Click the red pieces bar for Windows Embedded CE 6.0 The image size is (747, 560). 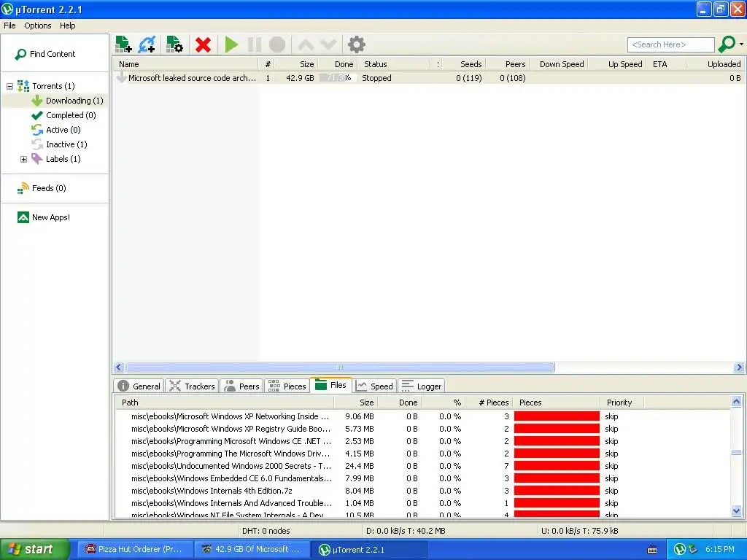[557, 478]
